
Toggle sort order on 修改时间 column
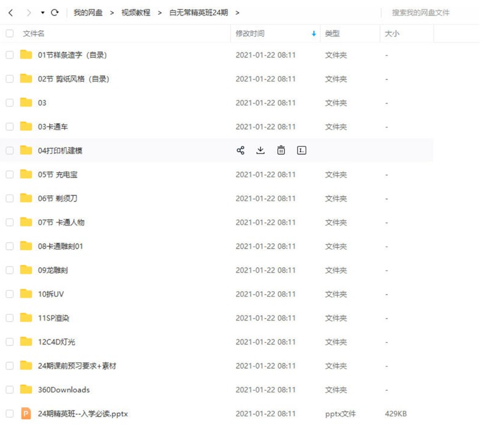313,33
